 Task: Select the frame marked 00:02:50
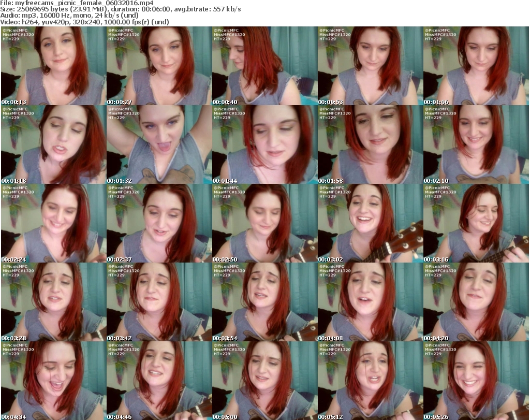pyautogui.click(x=264, y=223)
